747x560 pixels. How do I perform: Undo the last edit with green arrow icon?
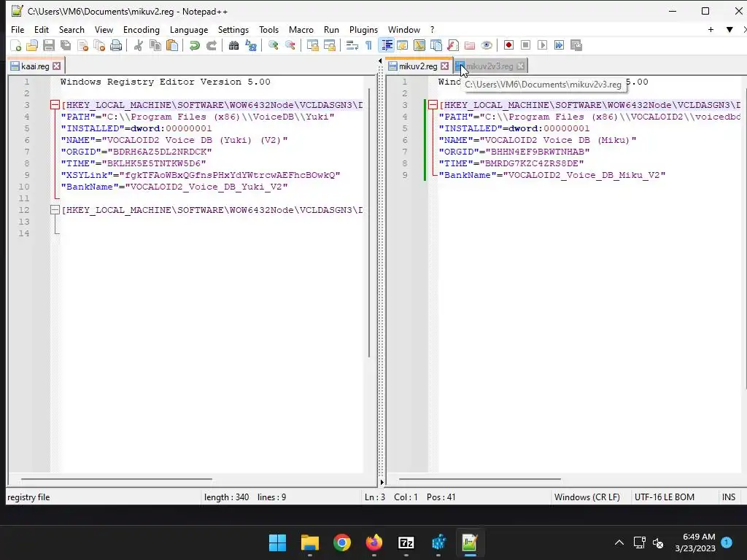coord(194,45)
